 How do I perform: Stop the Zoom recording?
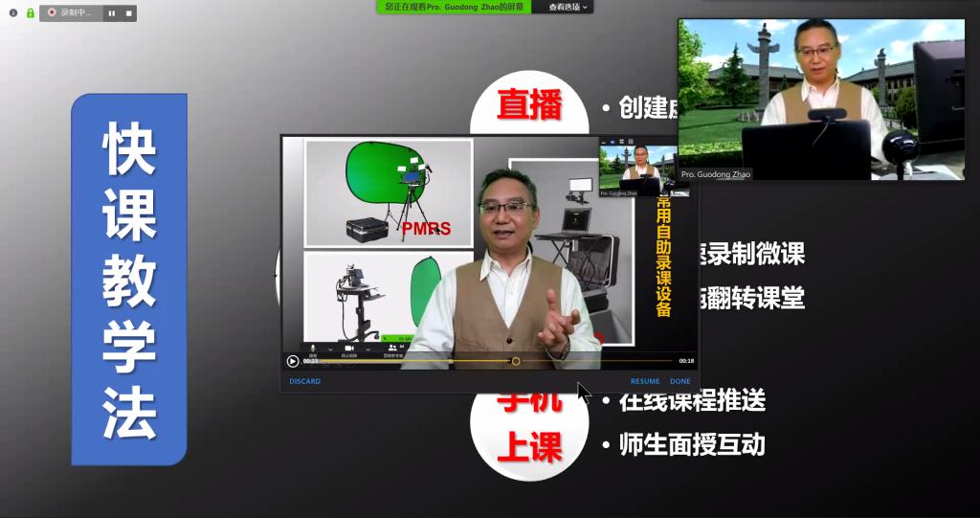[128, 13]
